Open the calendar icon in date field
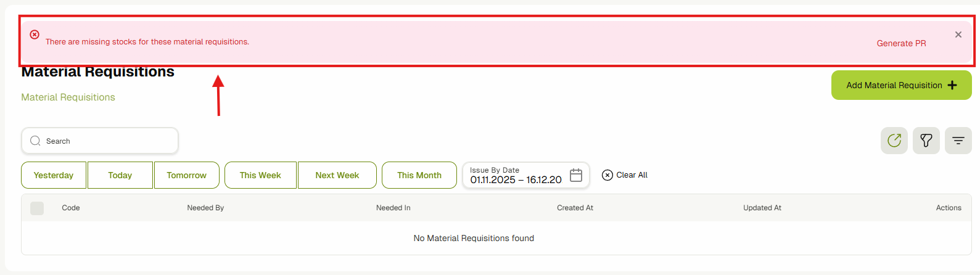Image resolution: width=980 pixels, height=275 pixels. [575, 175]
